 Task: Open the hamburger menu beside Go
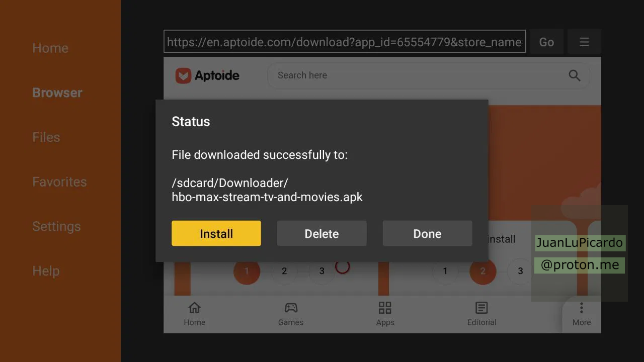click(x=584, y=42)
